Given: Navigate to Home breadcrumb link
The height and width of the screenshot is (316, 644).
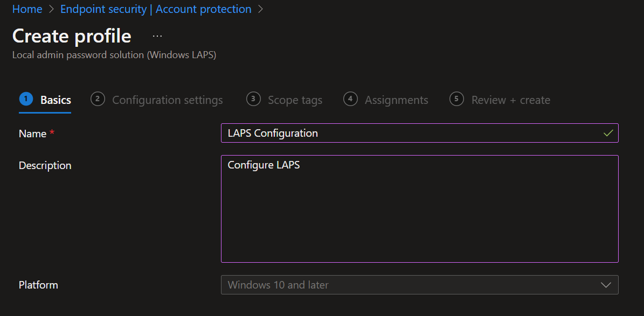Looking at the screenshot, I should click(27, 10).
